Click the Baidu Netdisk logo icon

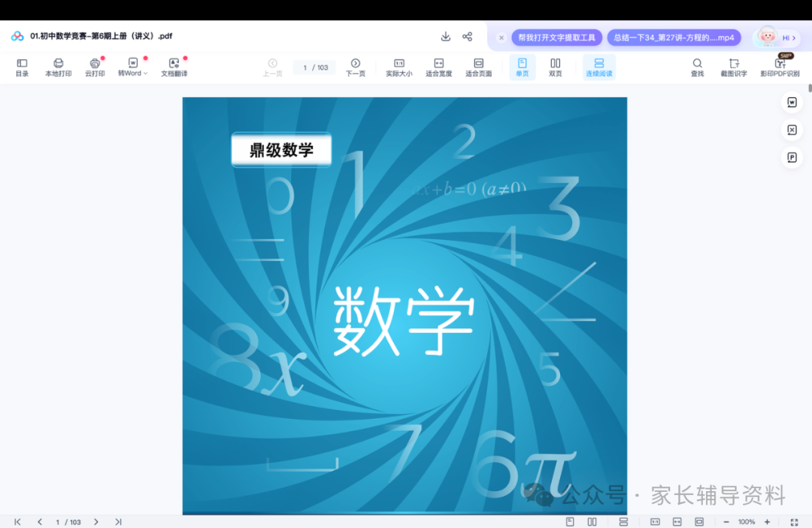(17, 36)
